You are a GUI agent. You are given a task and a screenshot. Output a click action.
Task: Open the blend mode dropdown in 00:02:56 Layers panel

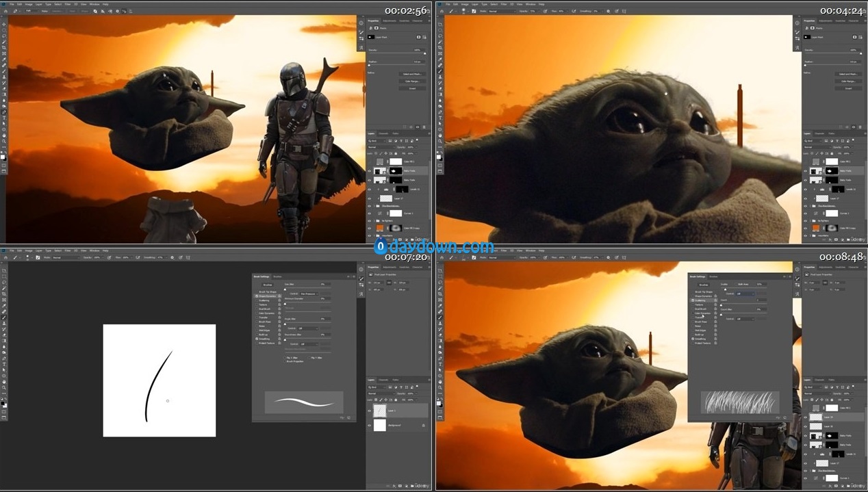pos(381,147)
